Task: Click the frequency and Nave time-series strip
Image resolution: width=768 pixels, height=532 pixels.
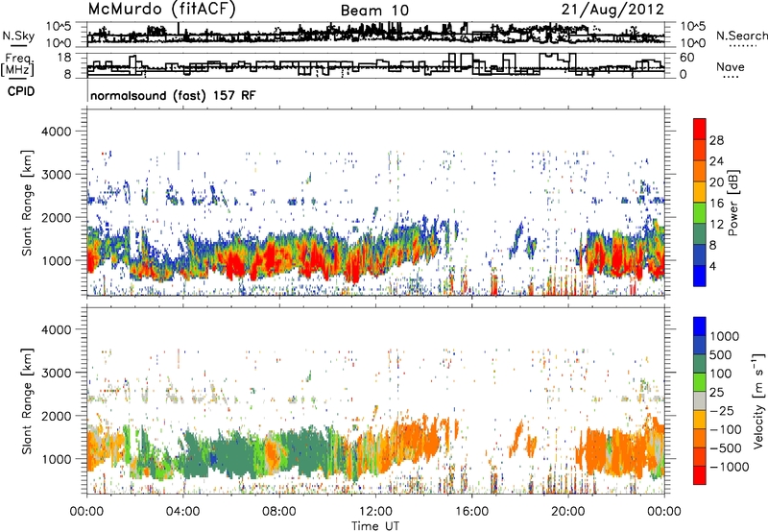Action: click(x=375, y=65)
